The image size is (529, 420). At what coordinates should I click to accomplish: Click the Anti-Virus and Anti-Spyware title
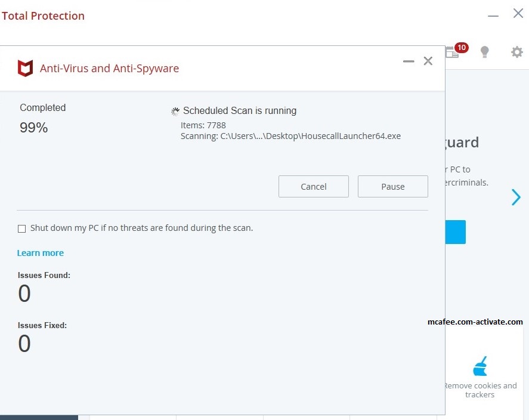point(109,68)
